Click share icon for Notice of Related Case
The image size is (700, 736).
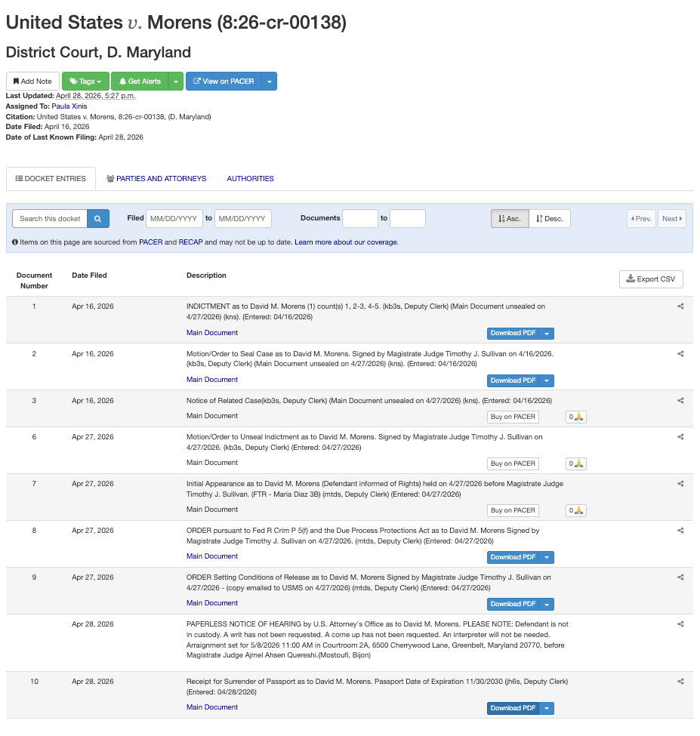[680, 401]
